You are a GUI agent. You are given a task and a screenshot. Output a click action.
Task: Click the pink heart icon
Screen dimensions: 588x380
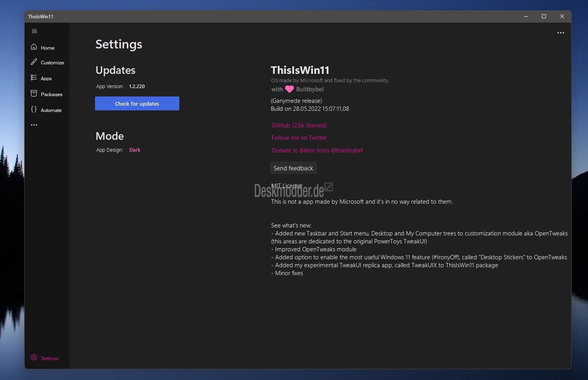coord(289,89)
